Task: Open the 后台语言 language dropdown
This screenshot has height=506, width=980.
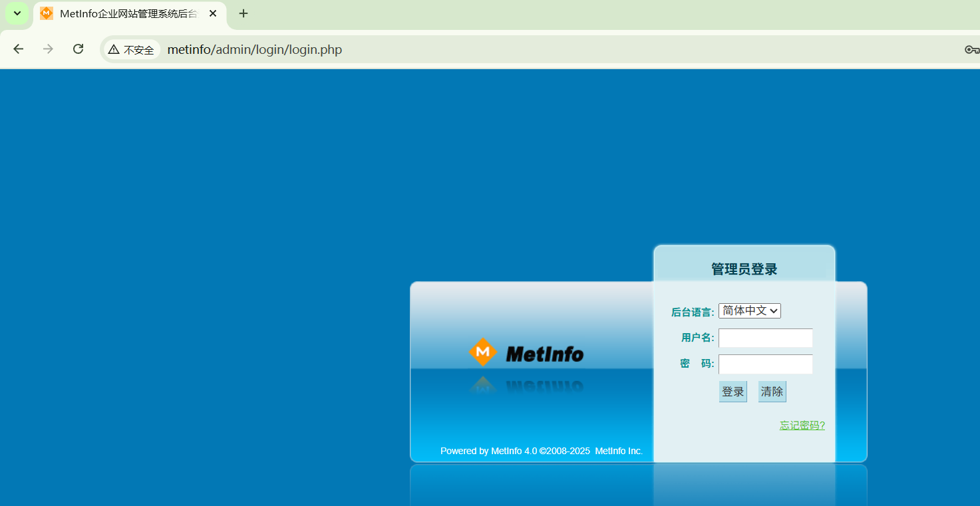Action: pos(749,311)
